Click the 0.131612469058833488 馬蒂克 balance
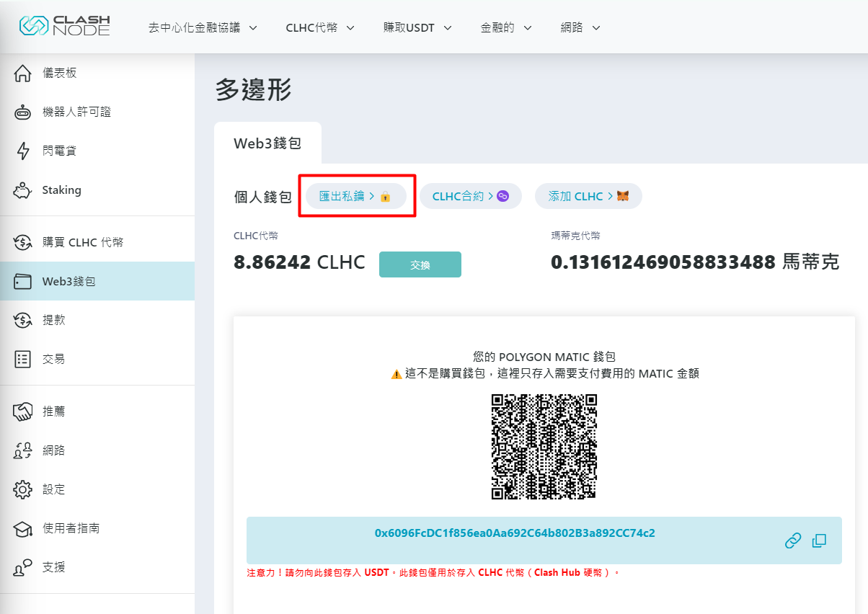 click(695, 262)
